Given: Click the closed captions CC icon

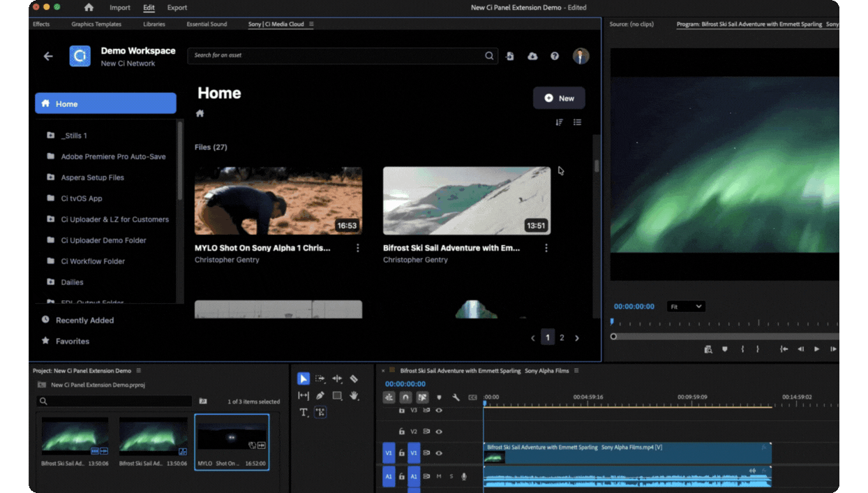Looking at the screenshot, I should coord(472,397).
